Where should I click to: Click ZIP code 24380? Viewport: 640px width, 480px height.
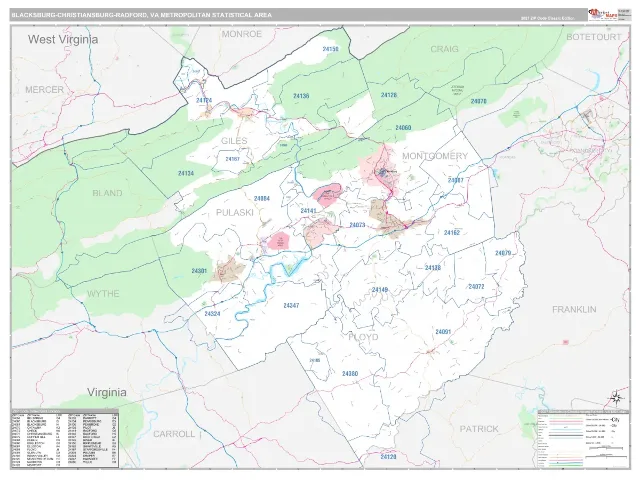350,374
